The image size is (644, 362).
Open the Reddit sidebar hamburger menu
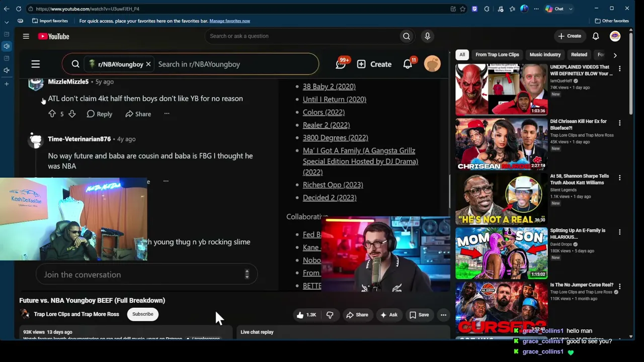[x=36, y=64]
